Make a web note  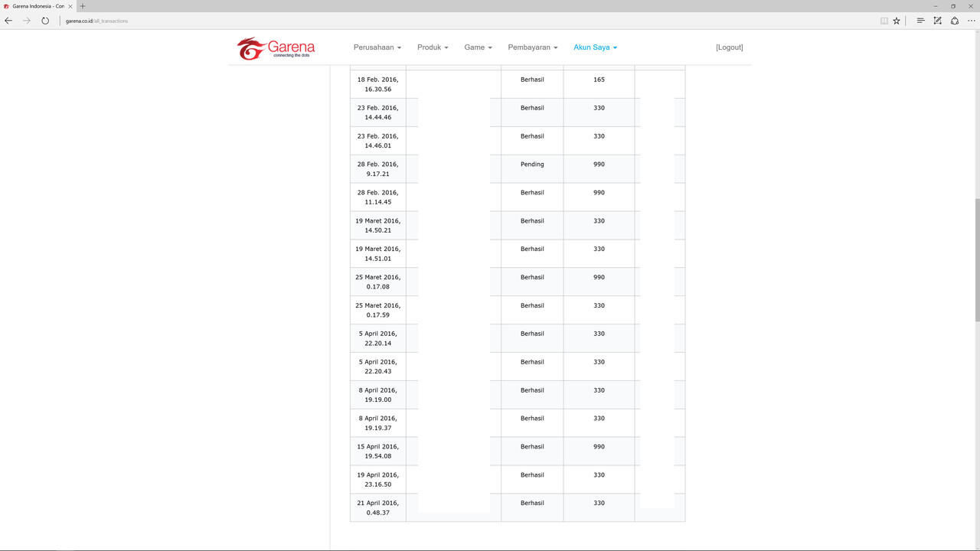(938, 21)
